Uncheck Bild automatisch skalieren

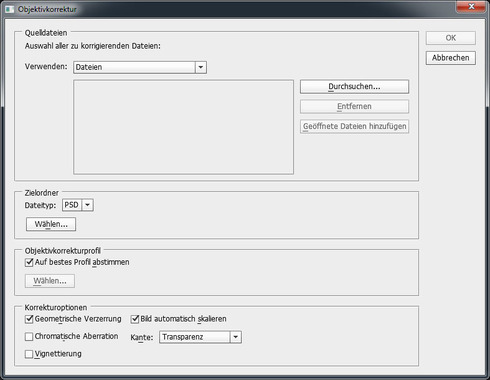135,319
